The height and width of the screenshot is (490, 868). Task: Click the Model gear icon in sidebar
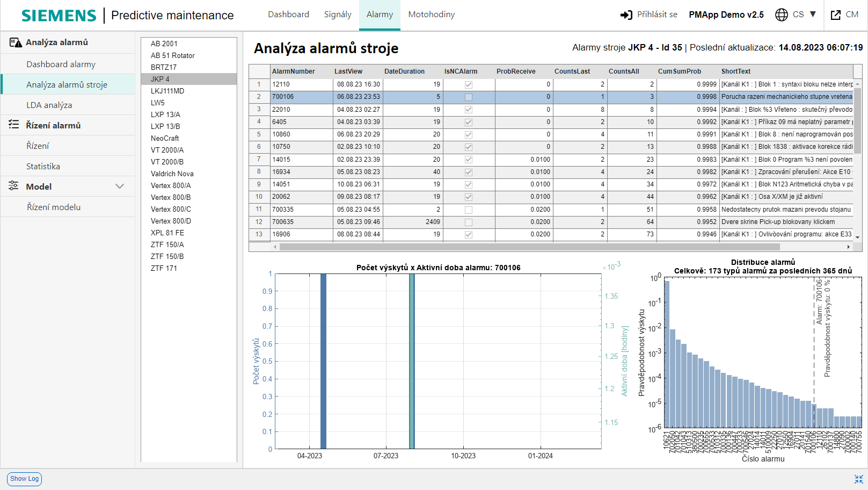click(14, 186)
